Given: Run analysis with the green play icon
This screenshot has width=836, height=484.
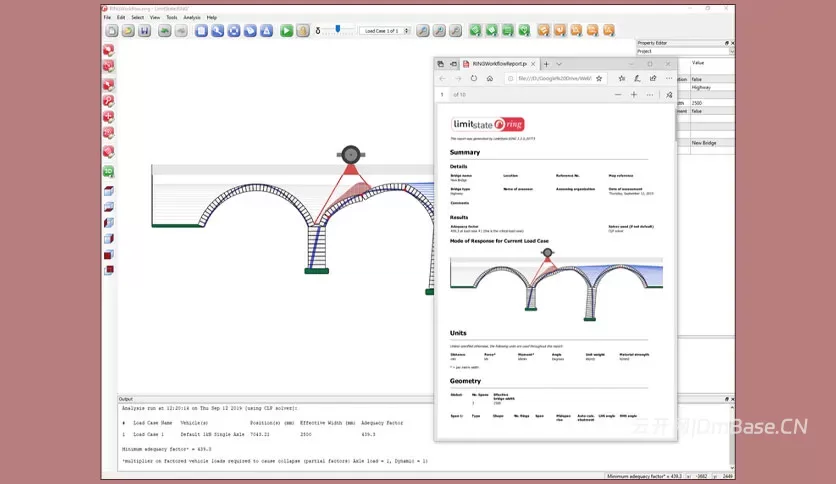Looking at the screenshot, I should pos(286,31).
